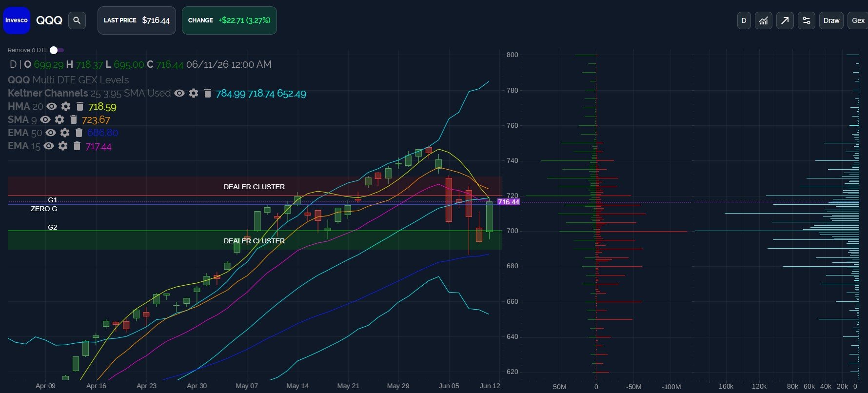The image size is (868, 393).
Task: Click the ZERO G level label
Action: pos(44,209)
